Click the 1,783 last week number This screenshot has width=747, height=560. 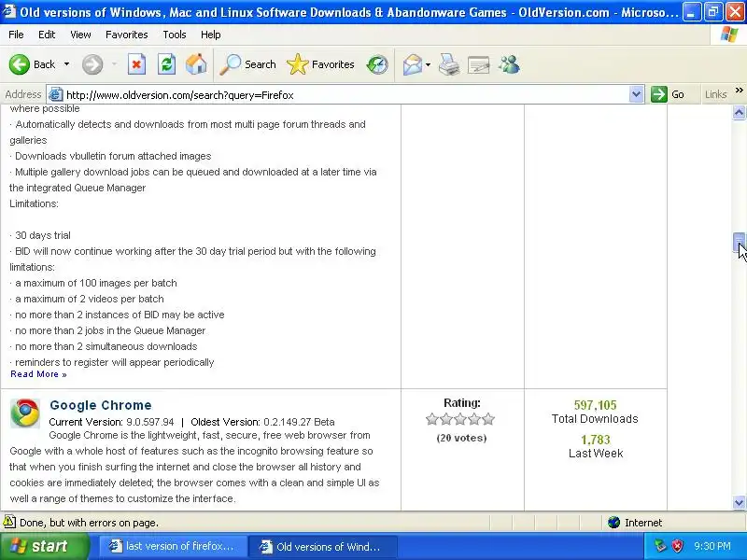tap(596, 440)
